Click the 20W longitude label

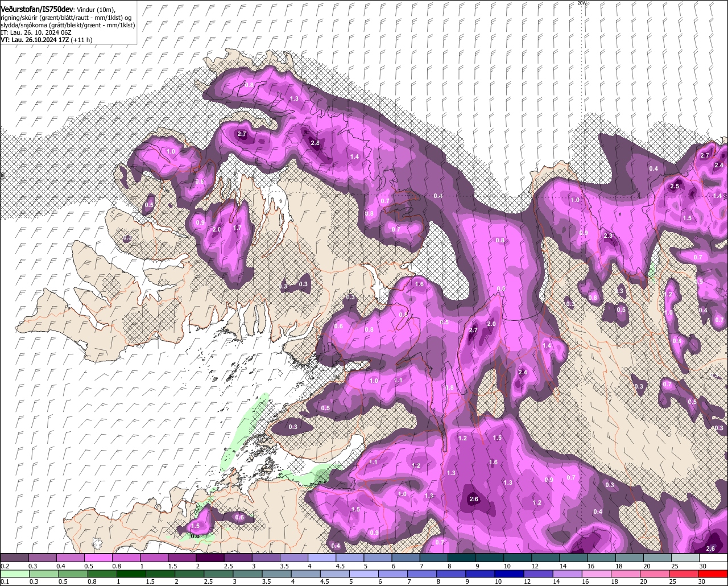(581, 3)
